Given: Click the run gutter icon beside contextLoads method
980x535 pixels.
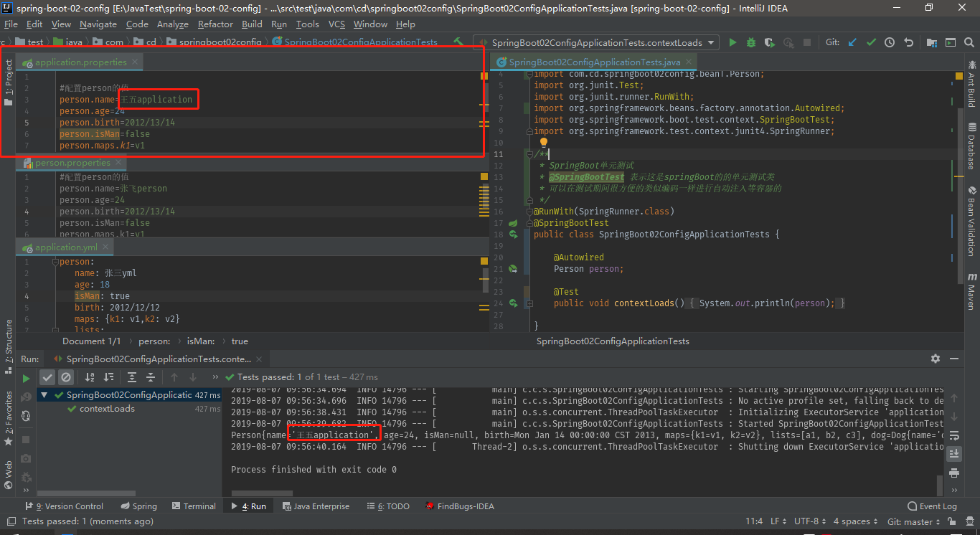Looking at the screenshot, I should (x=513, y=303).
